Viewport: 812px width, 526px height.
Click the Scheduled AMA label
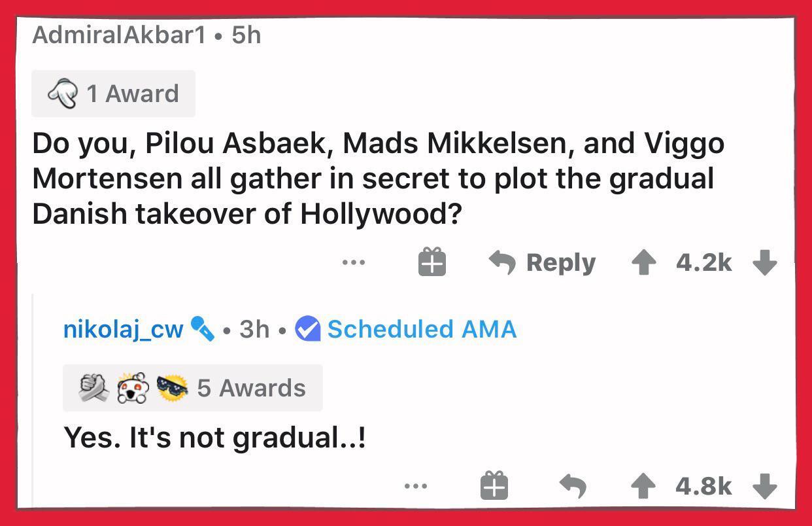tap(422, 329)
